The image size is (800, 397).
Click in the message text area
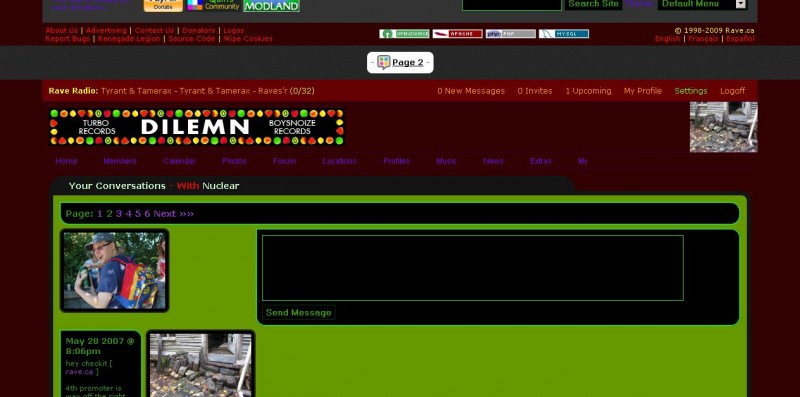tap(472, 268)
